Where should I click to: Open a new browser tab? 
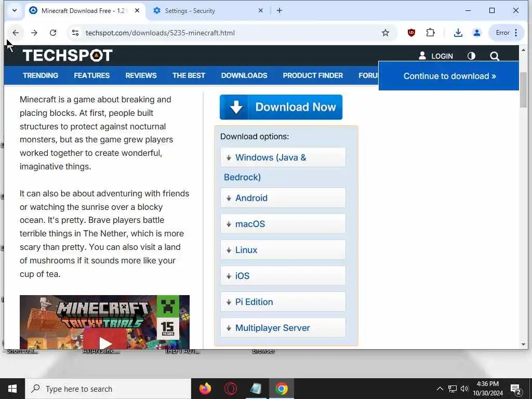click(279, 10)
